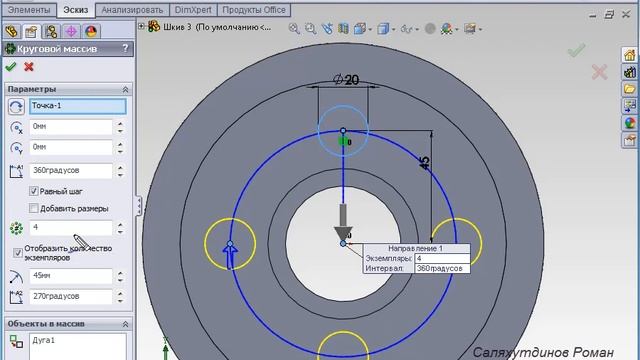Image resolution: width=640 pixels, height=360 pixels.
Task: Collapse the Параметры section
Action: point(125,89)
